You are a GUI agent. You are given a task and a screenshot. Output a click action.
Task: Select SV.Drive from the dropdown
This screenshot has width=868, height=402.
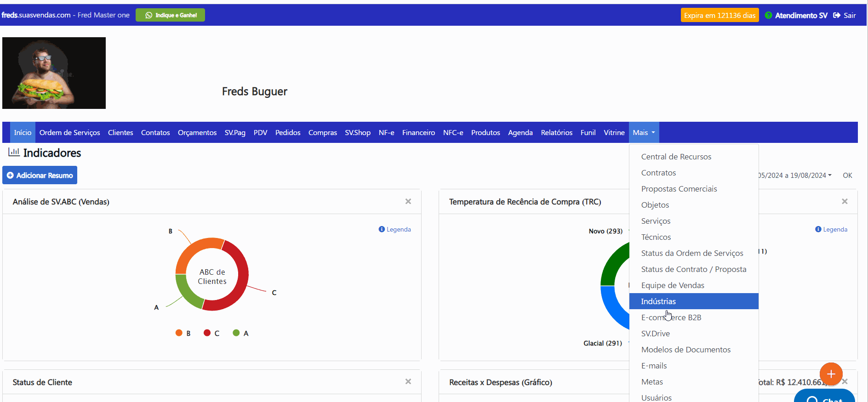[x=694, y=334]
